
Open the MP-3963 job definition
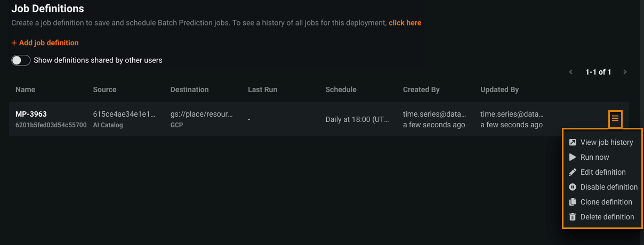coord(31,115)
